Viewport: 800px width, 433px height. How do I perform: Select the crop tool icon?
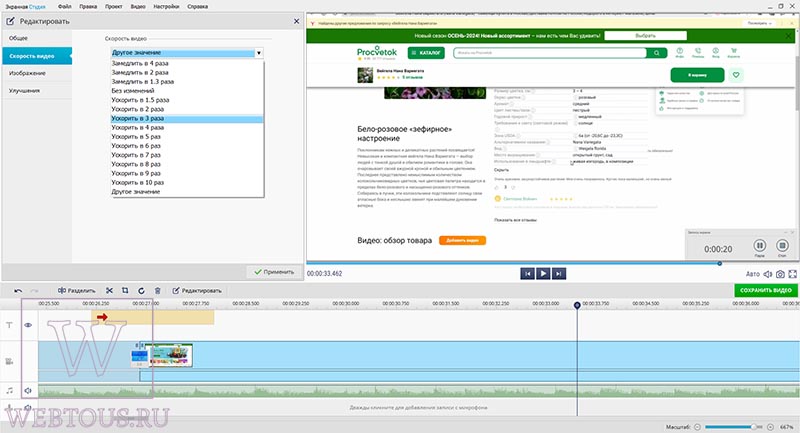pos(125,291)
